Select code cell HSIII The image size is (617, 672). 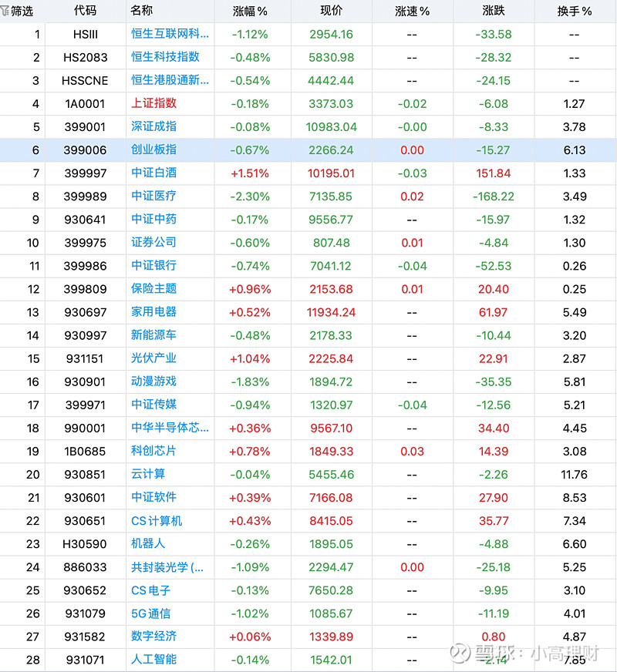pos(86,34)
